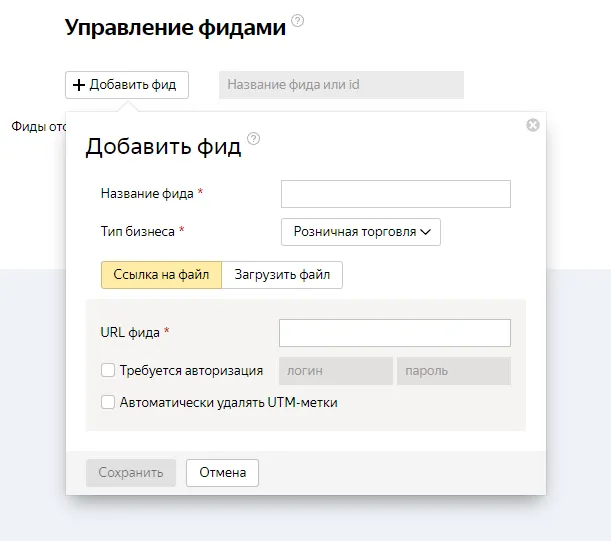Focus the Название фида или id search field
The image size is (611, 541).
[341, 85]
